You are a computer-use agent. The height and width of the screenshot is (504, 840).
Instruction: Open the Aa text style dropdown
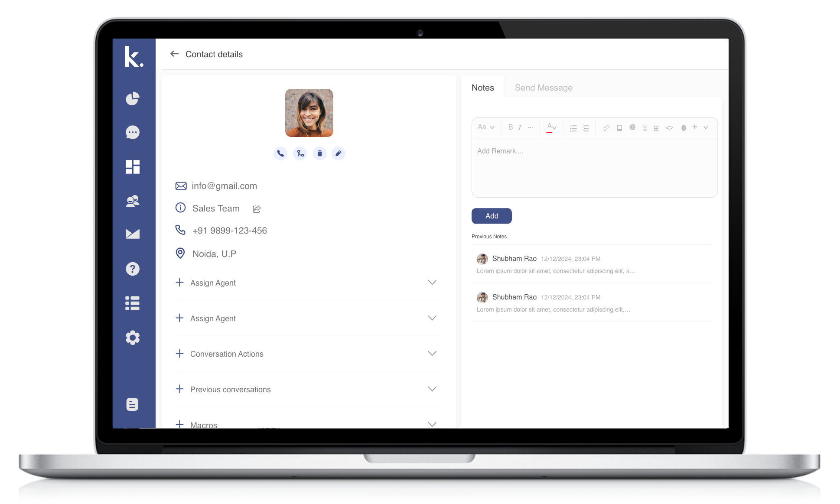(x=486, y=127)
